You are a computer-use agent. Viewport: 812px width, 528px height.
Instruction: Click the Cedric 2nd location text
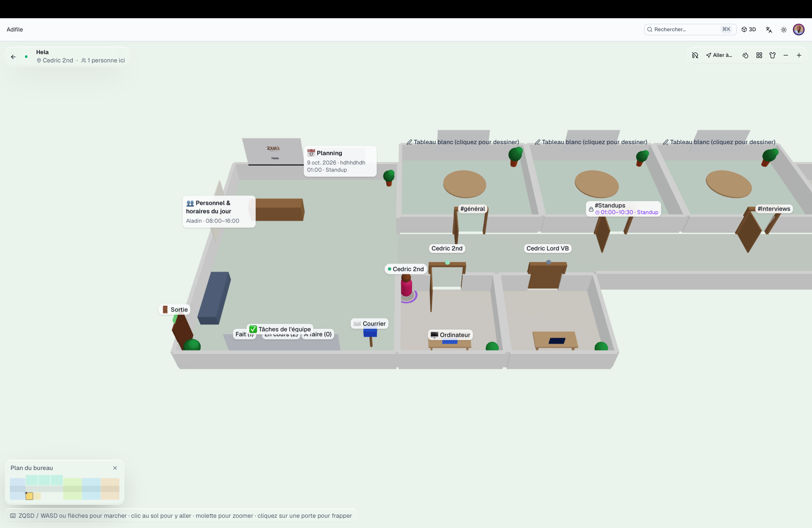[x=58, y=60]
